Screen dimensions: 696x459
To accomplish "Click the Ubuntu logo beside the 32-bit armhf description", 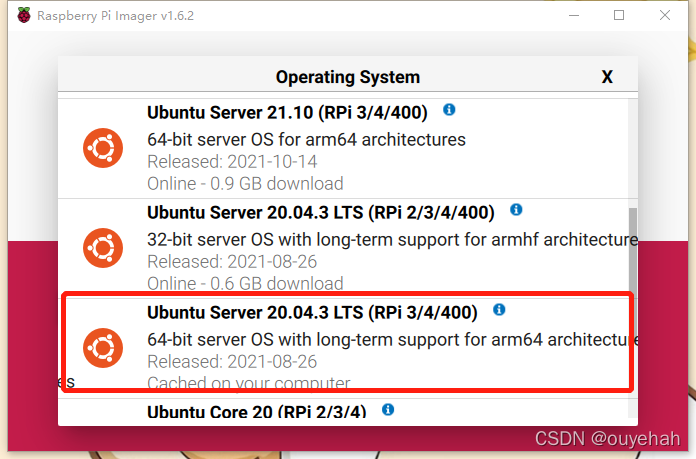I will coord(103,248).
